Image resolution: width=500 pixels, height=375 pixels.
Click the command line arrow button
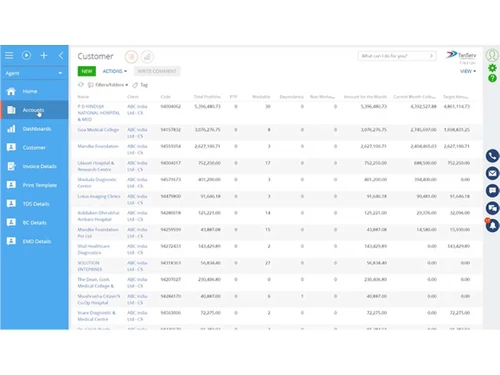point(431,56)
